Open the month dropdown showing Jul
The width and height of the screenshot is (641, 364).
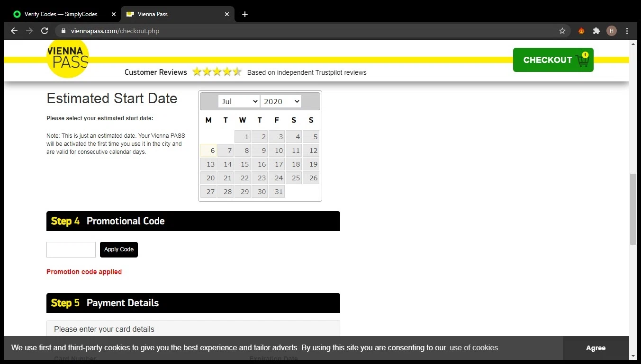click(239, 101)
